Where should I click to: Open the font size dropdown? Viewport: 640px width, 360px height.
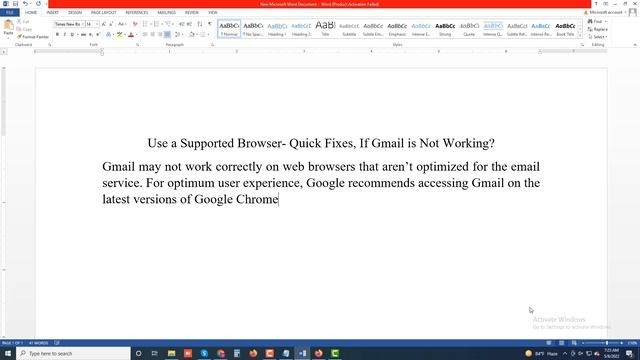click(97, 24)
